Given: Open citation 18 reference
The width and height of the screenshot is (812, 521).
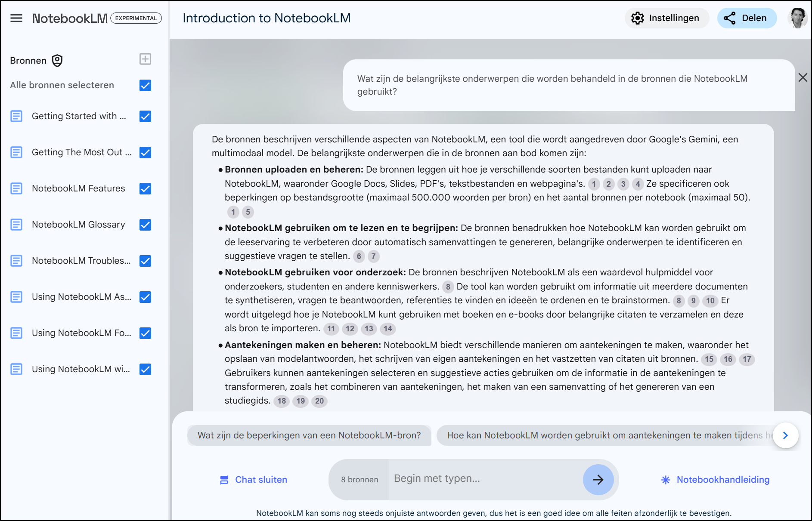Looking at the screenshot, I should (282, 401).
